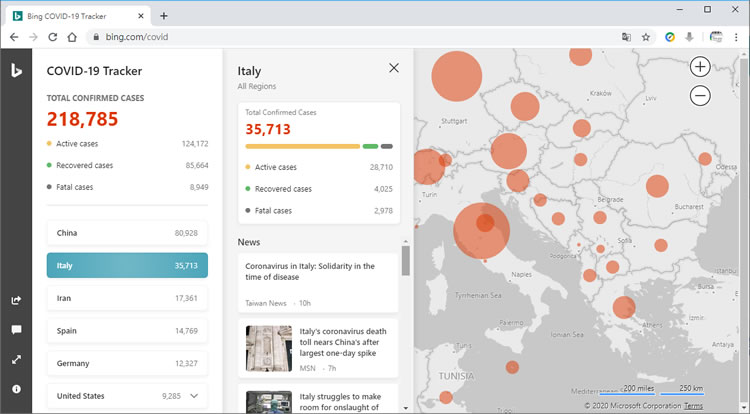Zoom in the map with plus button
Image resolution: width=750 pixels, height=414 pixels.
(700, 66)
